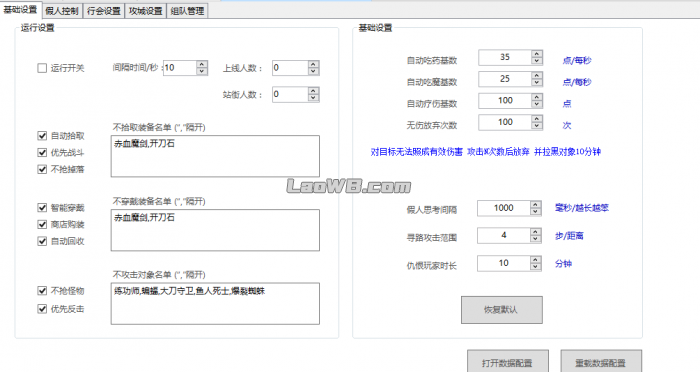Viewport: 700px width, 372px height.
Task: Increase 寻路攻击范围 spinner up arrow
Action: tap(536, 232)
